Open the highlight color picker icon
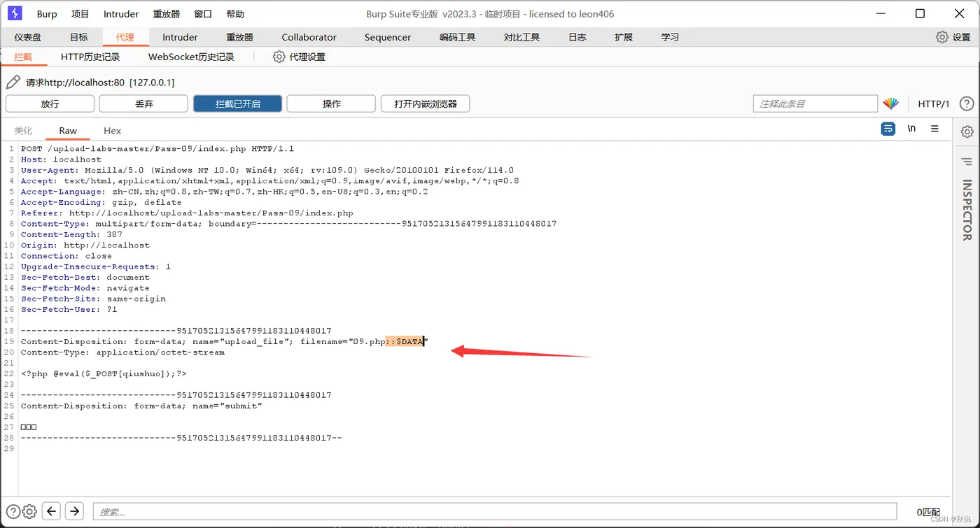The image size is (980, 528). pos(890,104)
